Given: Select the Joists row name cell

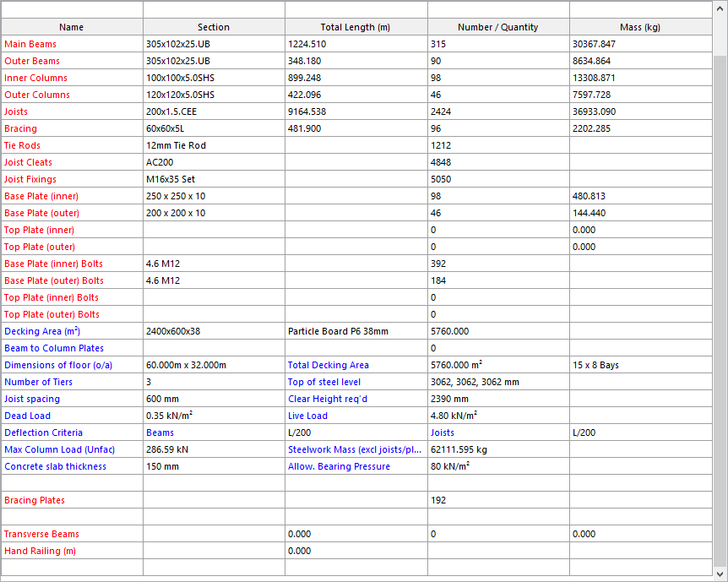Looking at the screenshot, I should click(72, 112).
